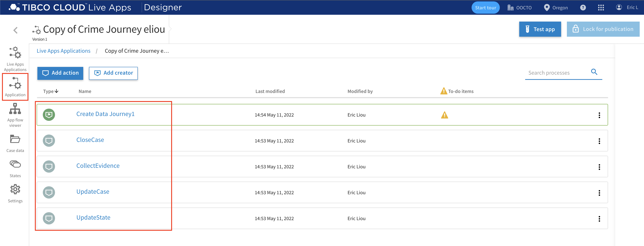Open the CloseCase process
Screen dimensions: 644x246
[x=90, y=140]
